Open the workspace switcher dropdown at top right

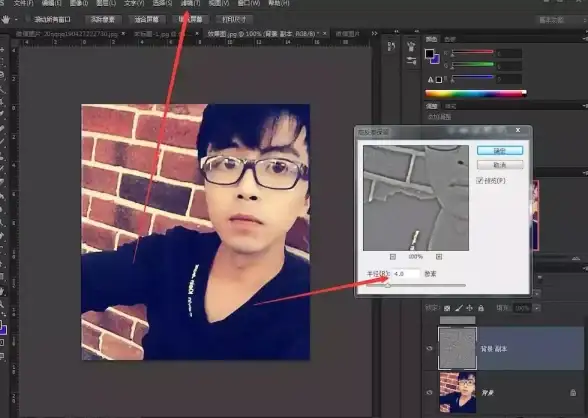[561, 20]
